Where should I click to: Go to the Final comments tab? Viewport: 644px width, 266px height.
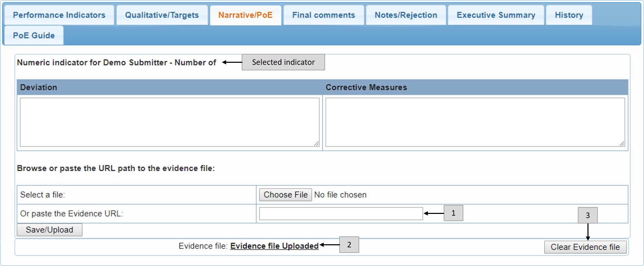point(323,15)
